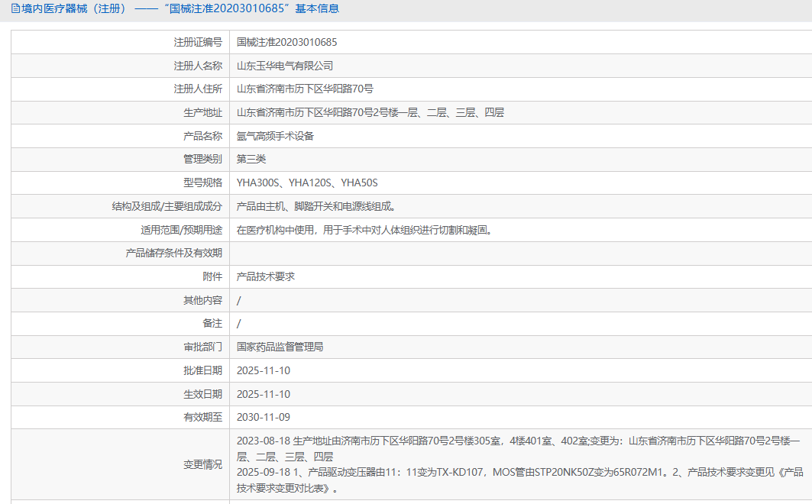Click product name 氩气高频手术设备
812x504 pixels.
pyautogui.click(x=276, y=136)
